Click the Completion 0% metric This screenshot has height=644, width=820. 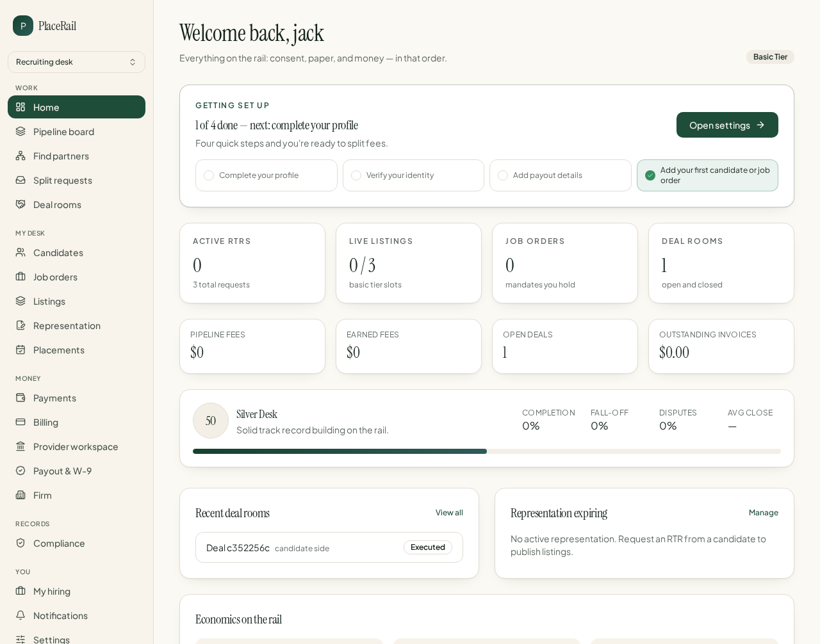coord(548,420)
